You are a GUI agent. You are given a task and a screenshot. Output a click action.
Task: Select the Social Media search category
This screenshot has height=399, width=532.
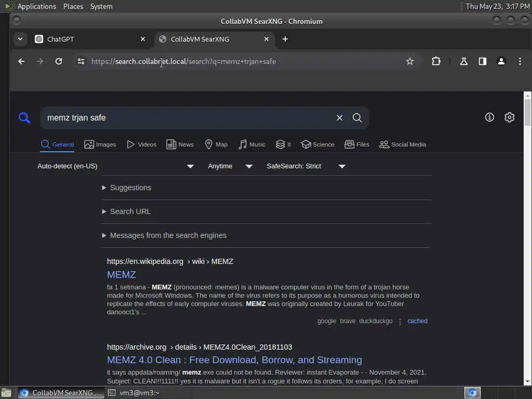(403, 144)
